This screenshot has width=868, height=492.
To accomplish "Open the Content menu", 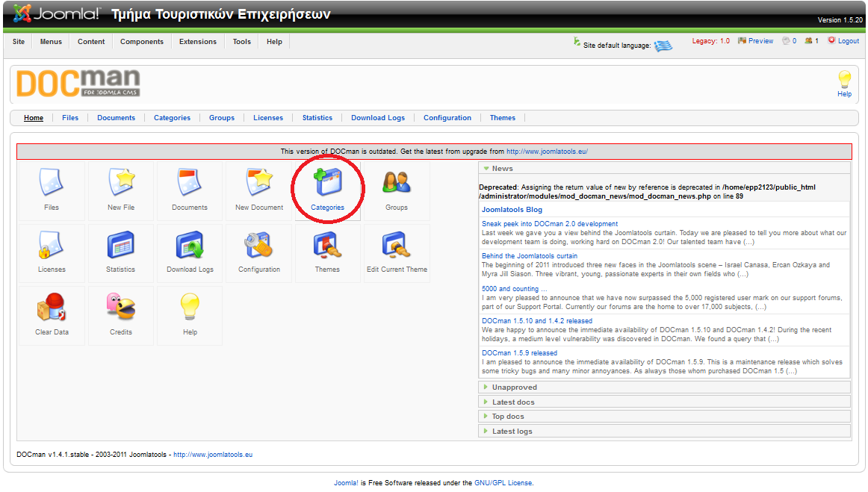I will click(91, 42).
